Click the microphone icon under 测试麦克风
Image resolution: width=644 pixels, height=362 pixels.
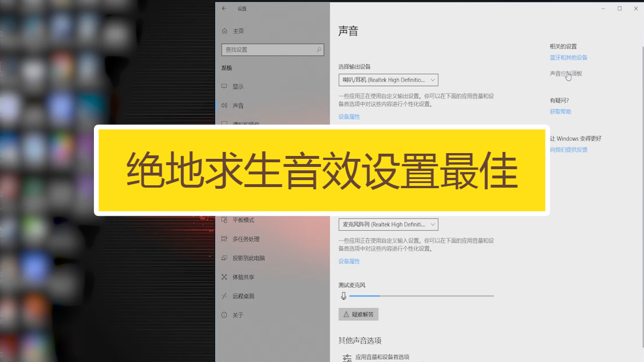[x=343, y=296]
